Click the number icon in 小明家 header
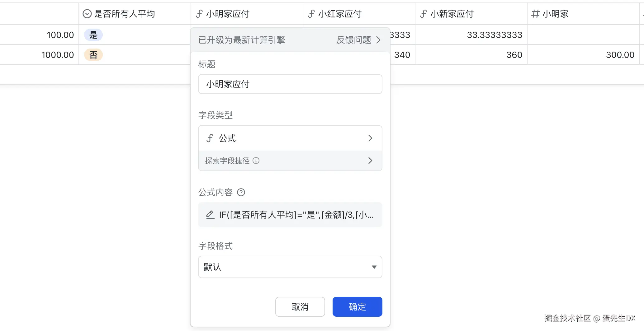Viewport: 644px width, 331px height. (x=535, y=14)
